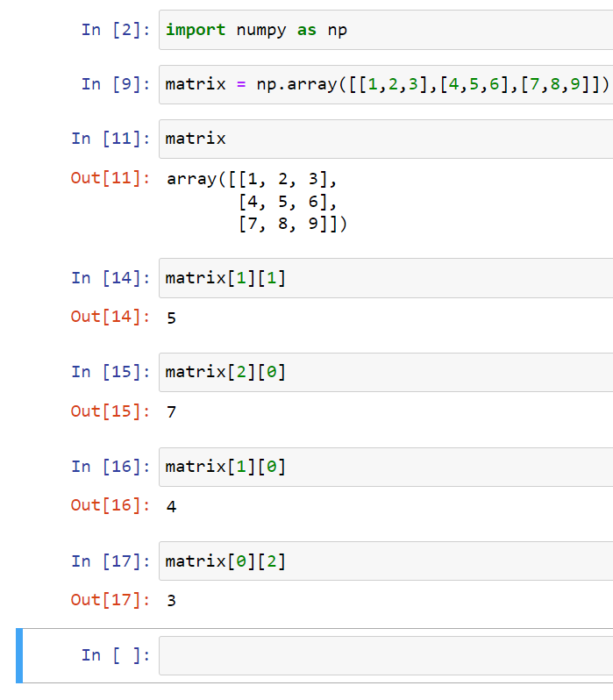This screenshot has width=613, height=700.
Task: Click the In [15]: prompt label
Action: click(110, 372)
